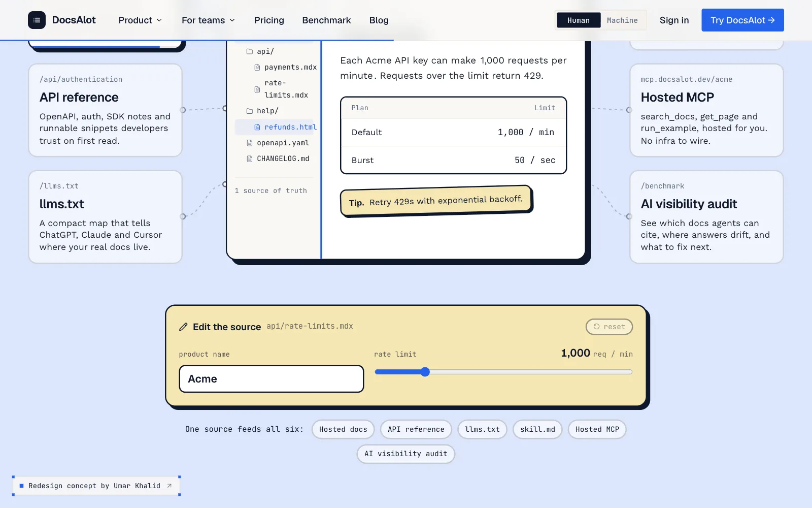This screenshot has height=508, width=812.
Task: Open the Hosted MCP card
Action: pos(706,110)
